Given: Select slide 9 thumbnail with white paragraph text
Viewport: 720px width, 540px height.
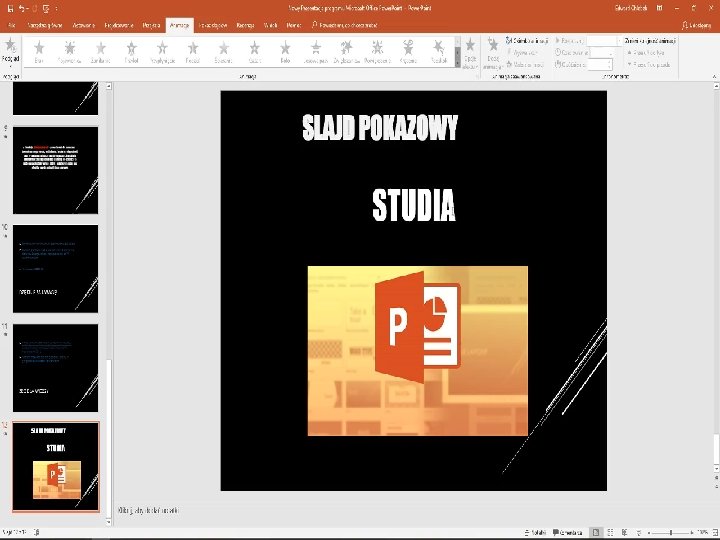Looking at the screenshot, I should tap(56, 170).
